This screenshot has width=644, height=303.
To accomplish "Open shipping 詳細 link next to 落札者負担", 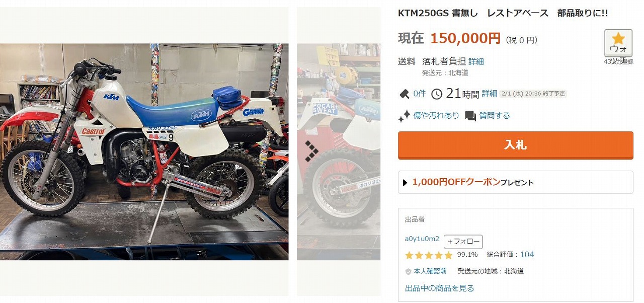I will click(476, 61).
